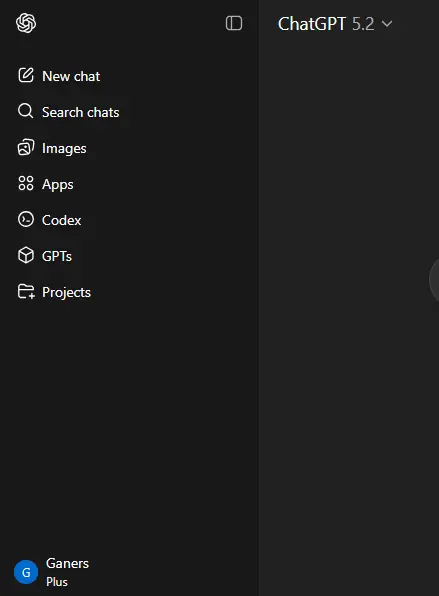Click the chevron next to 5.2
439x596 pixels.
387,24
